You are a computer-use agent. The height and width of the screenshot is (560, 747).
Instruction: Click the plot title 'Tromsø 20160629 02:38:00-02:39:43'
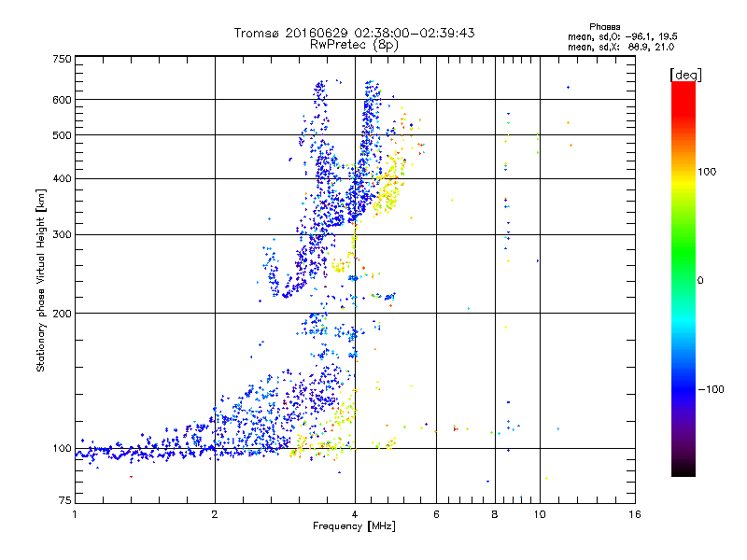[x=354, y=33]
